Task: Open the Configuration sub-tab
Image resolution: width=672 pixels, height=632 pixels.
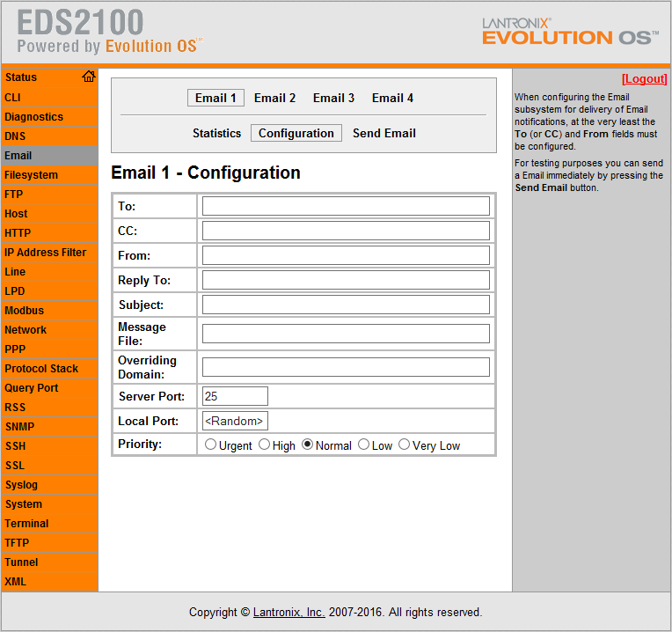Action: tap(296, 133)
